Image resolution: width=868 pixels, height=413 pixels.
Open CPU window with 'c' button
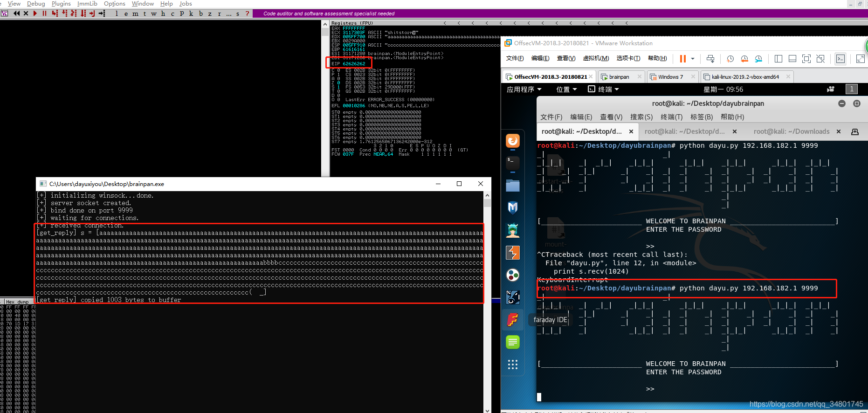click(172, 14)
